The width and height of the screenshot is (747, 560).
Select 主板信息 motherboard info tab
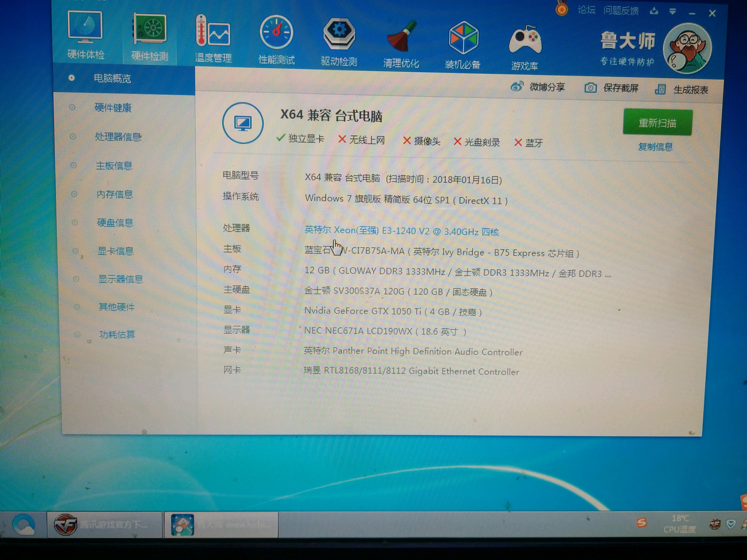click(x=114, y=166)
